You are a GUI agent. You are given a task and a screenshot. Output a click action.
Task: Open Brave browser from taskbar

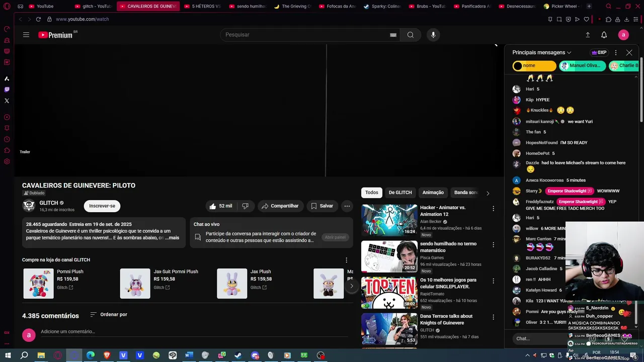click(107, 355)
